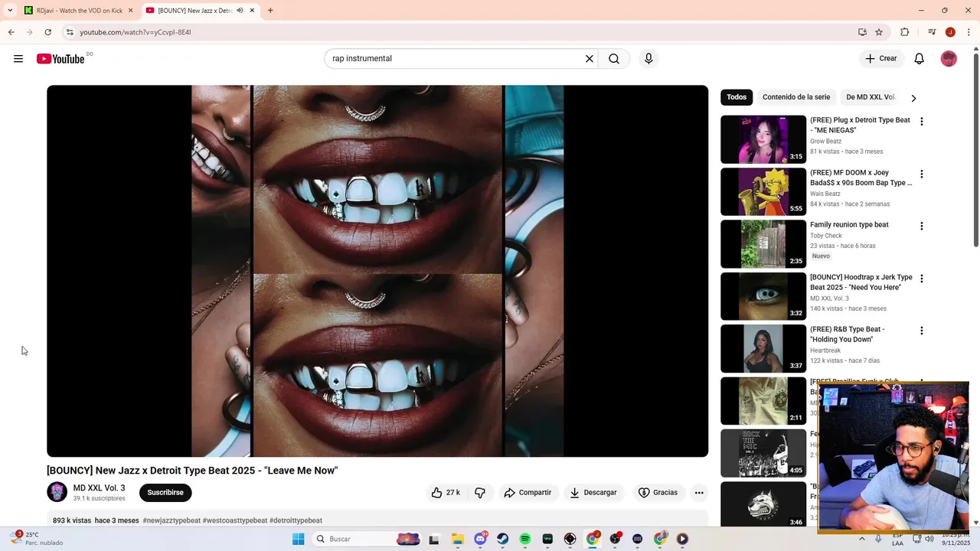Bookmark this page with star icon
The width and height of the screenshot is (980, 551).
coord(879,32)
